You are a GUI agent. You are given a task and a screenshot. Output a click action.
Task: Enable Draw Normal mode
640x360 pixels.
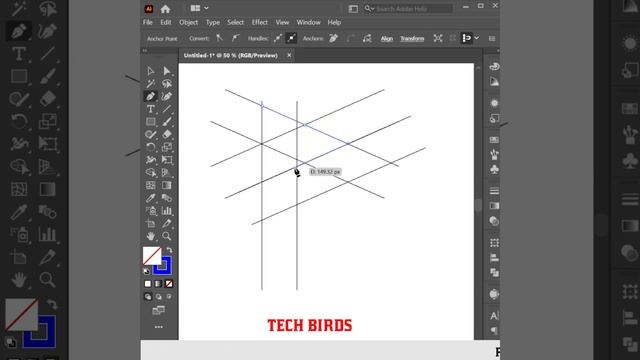pos(148,297)
